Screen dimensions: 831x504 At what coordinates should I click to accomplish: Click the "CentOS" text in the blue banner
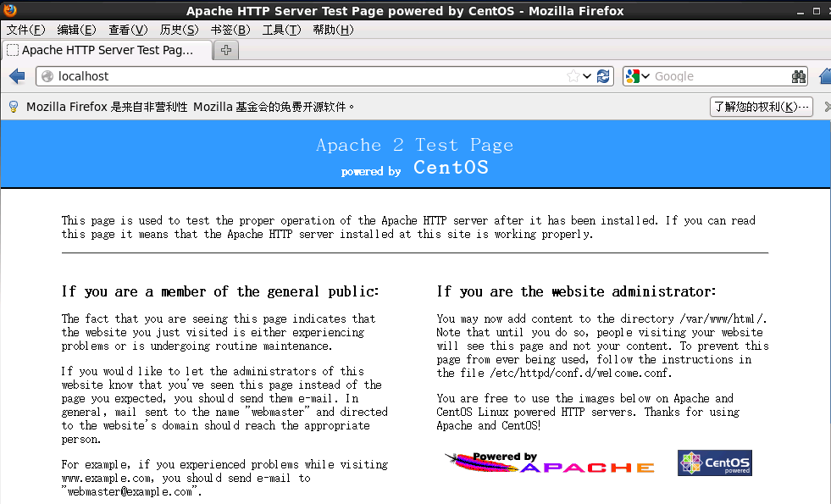coord(451,168)
